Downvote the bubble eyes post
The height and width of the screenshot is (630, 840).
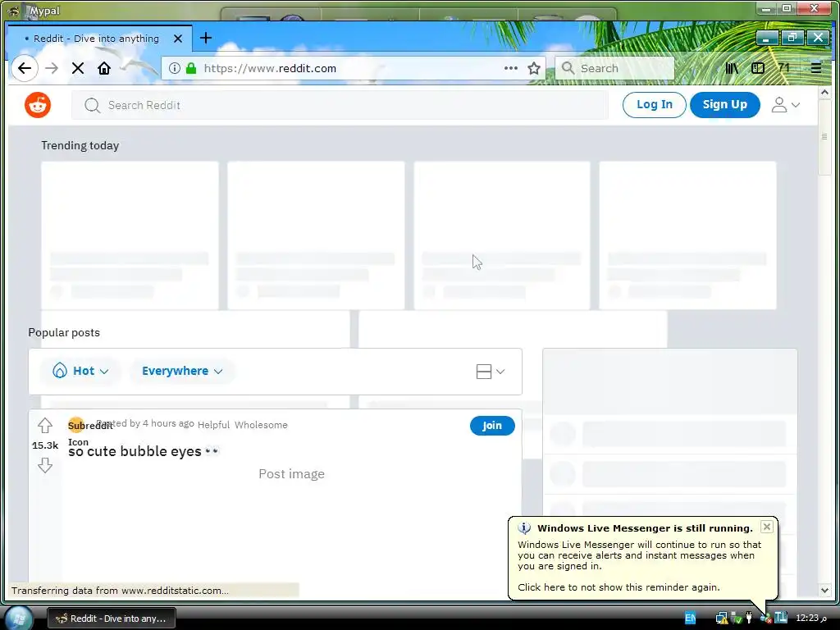(45, 465)
